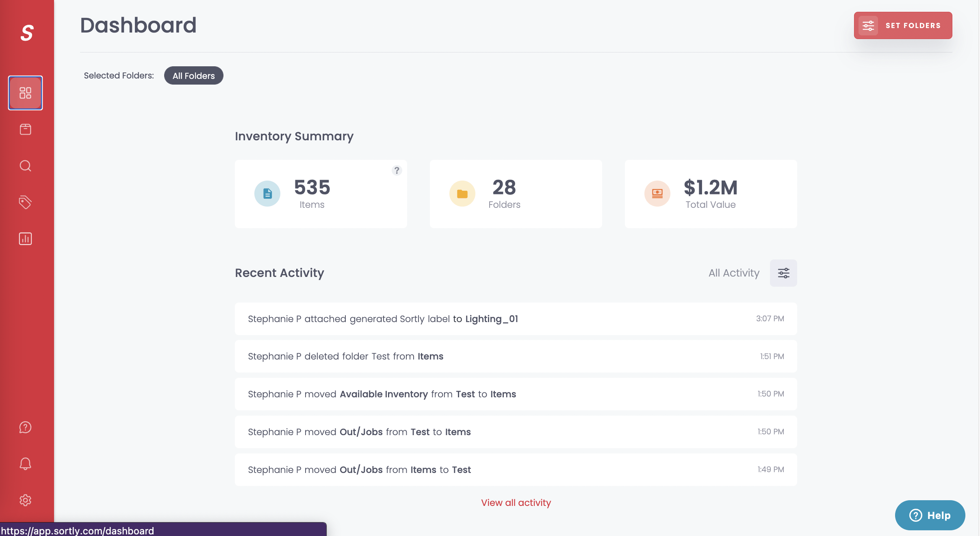Open the Recent Activity filter sliders button
The image size is (980, 536).
pyautogui.click(x=783, y=273)
